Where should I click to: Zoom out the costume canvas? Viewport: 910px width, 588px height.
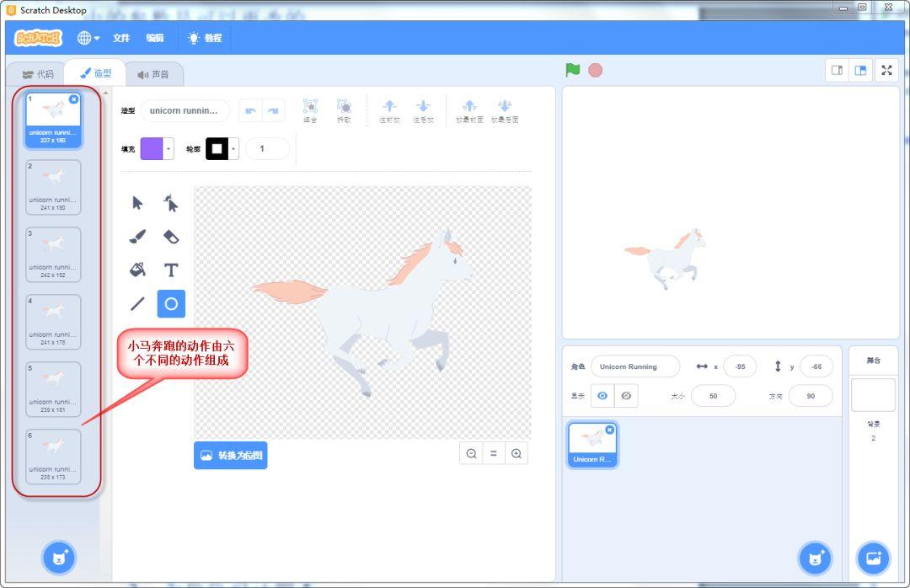pos(471,453)
